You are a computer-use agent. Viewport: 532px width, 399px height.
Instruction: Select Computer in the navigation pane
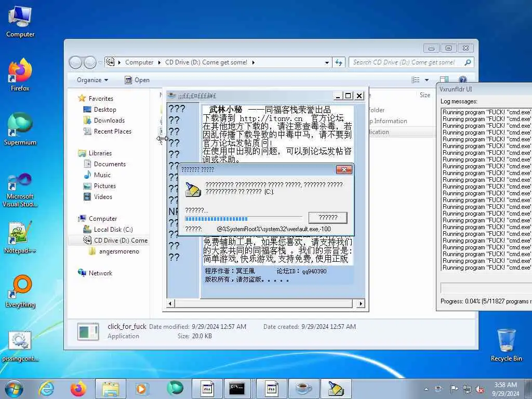click(103, 219)
